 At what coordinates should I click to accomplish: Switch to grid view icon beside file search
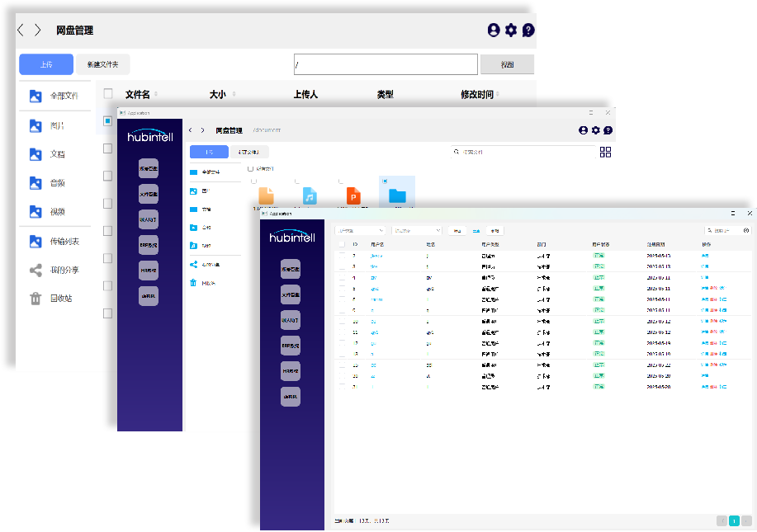tap(605, 152)
